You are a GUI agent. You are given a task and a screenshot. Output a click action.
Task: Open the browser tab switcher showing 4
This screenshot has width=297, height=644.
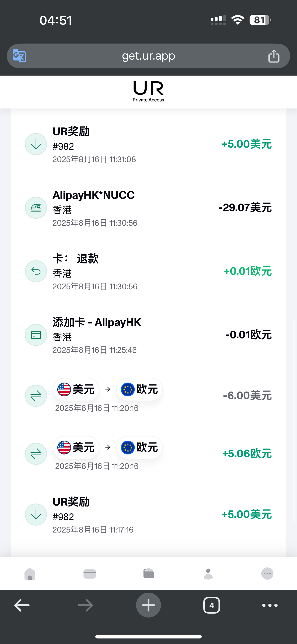pos(212,605)
